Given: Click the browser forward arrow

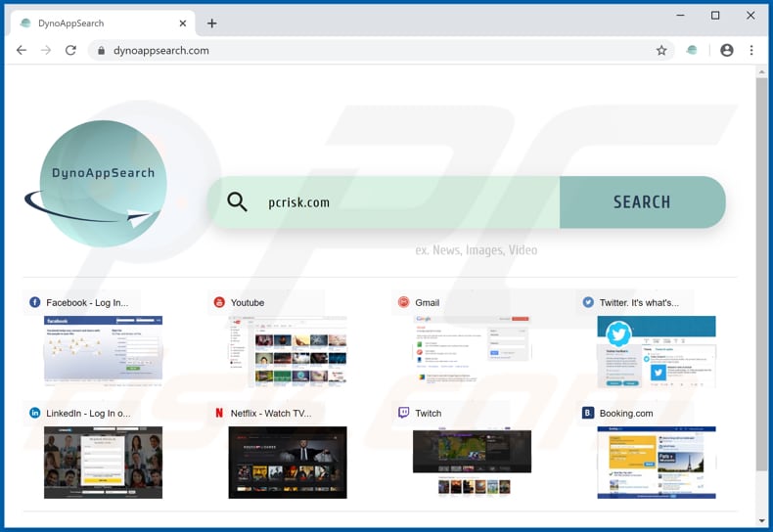Looking at the screenshot, I should (x=46, y=50).
